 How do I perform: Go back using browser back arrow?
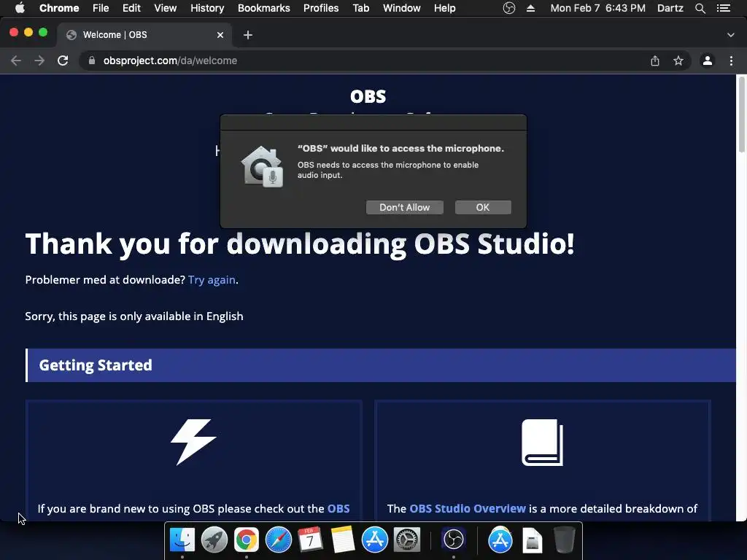[x=16, y=61]
